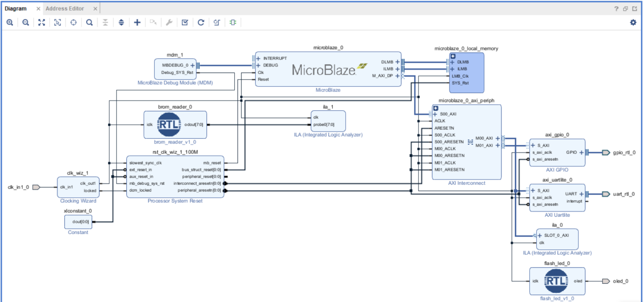
Task: Close the Address Editor tab
Action: click(95, 9)
